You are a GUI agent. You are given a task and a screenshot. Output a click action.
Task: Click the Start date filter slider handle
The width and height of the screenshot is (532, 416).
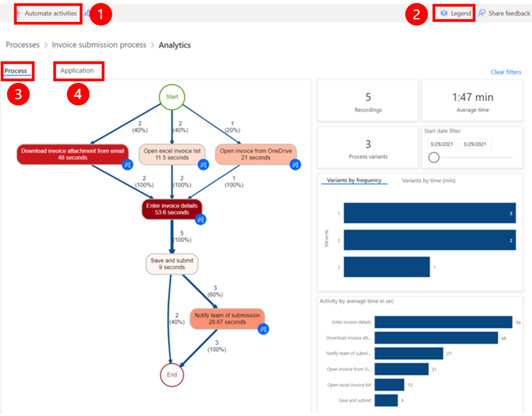click(x=433, y=157)
